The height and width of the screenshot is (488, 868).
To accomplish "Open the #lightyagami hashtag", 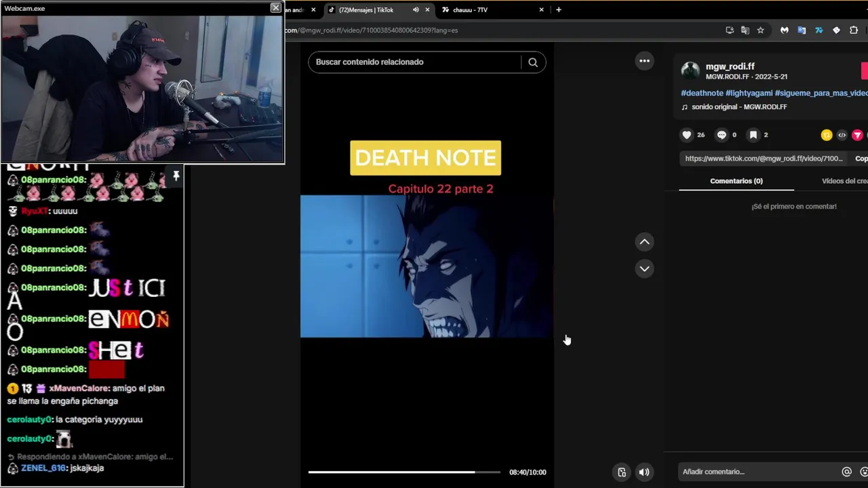I will pyautogui.click(x=749, y=93).
